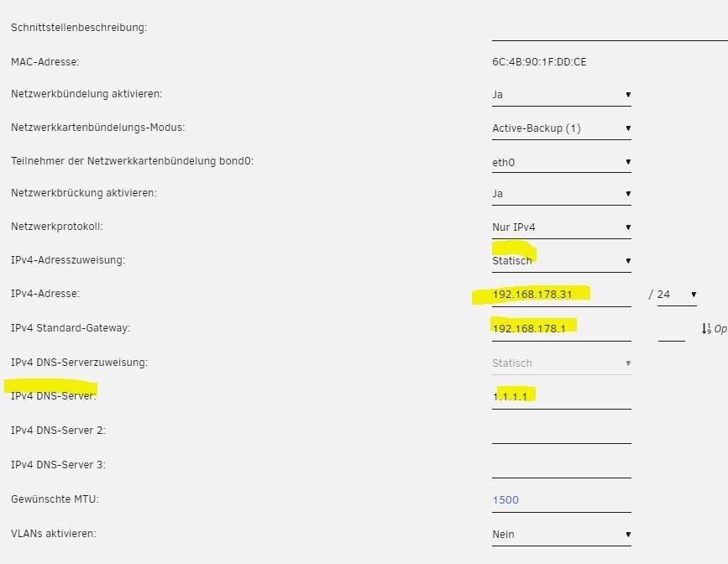Open the Netzwerkprotokoll Nur IPv4 dropdown
The height and width of the screenshot is (564, 728).
(x=561, y=227)
